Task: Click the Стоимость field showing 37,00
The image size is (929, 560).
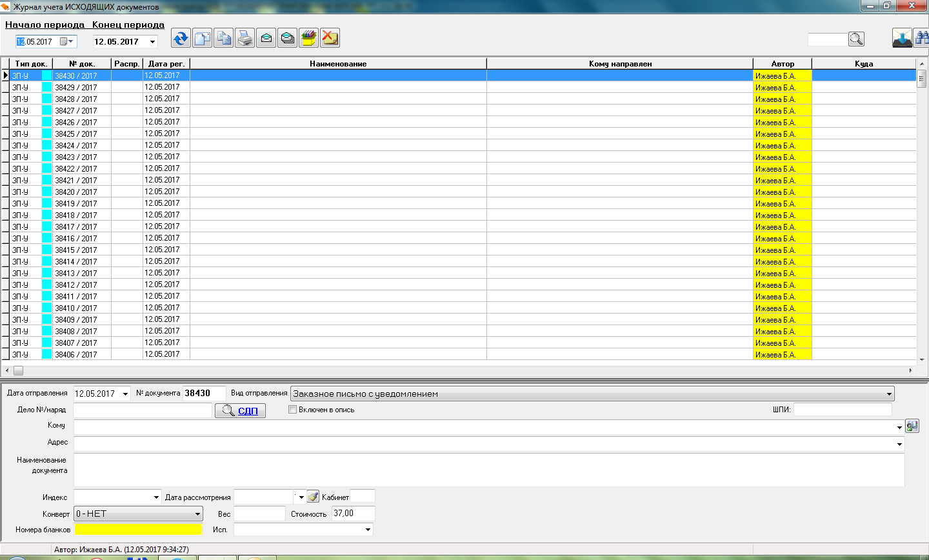Action: click(353, 514)
